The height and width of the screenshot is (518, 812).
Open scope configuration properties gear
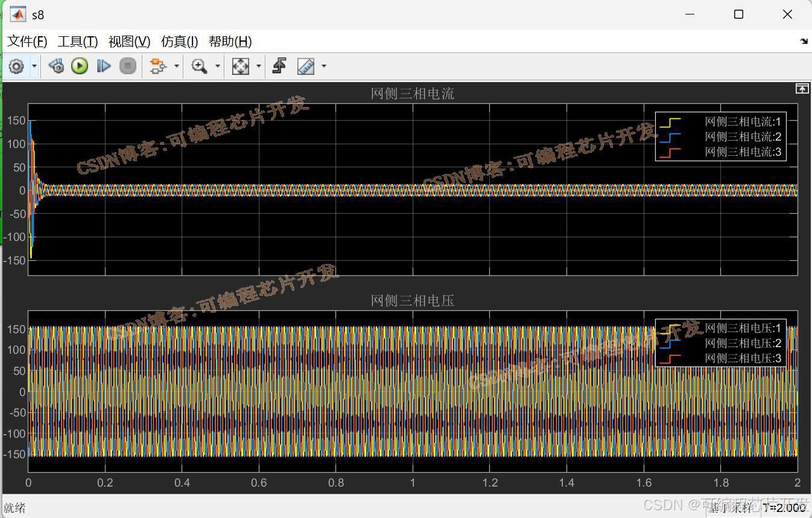[16, 66]
